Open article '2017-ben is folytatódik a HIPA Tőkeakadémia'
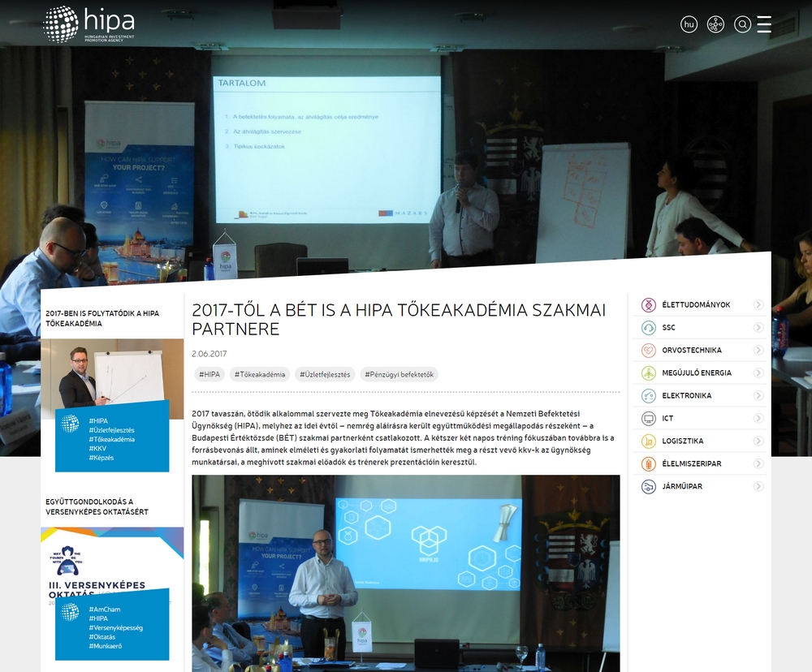Screen dimensions: 812x672 (x=102, y=318)
